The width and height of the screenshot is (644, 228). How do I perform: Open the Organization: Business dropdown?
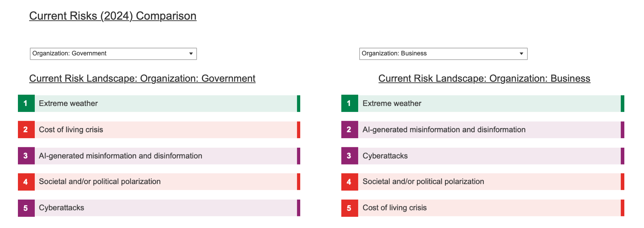tap(443, 54)
